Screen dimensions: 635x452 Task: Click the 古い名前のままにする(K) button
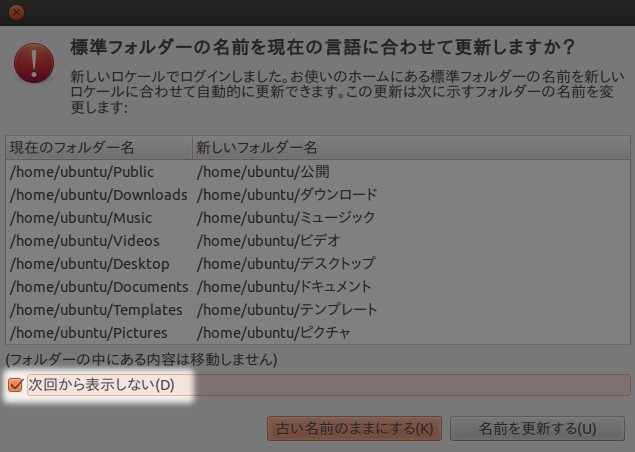[x=354, y=429]
